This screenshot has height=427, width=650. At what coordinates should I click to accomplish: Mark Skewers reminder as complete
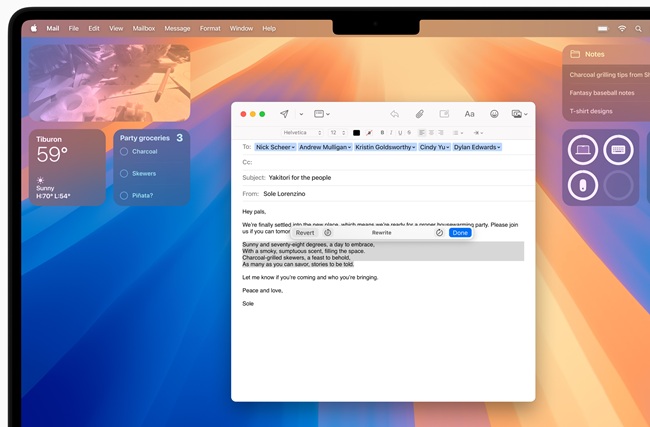124,173
